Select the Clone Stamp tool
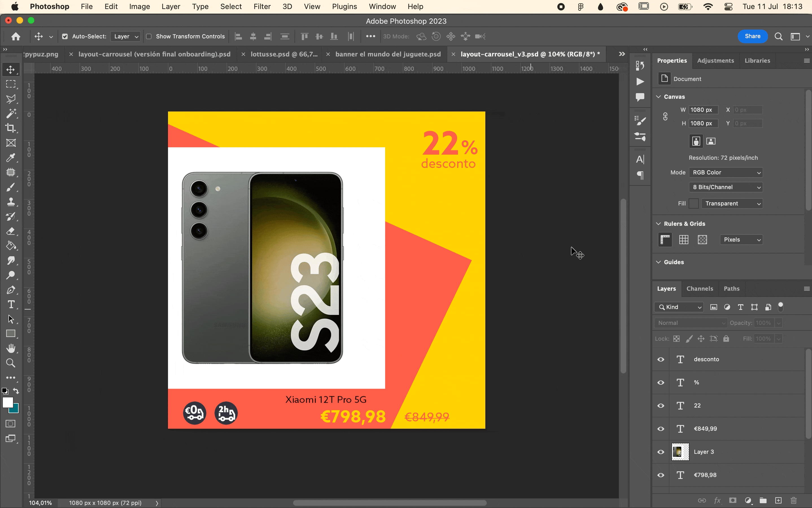Screen dimensions: 812x508 tap(11, 202)
